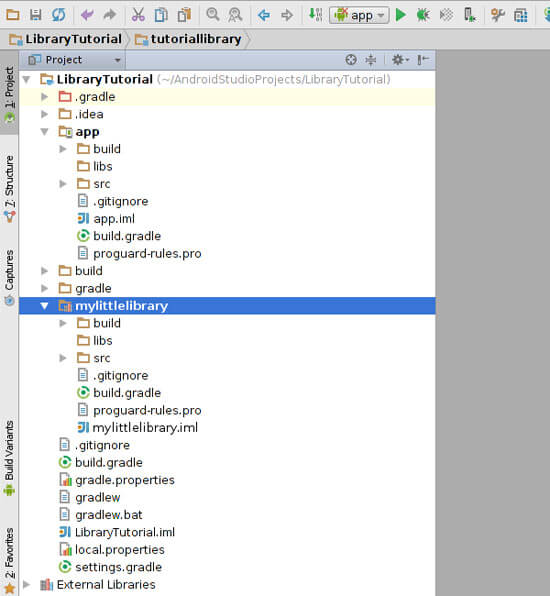Expand build folder under mylittlelibrary
This screenshot has width=550, height=596.
pyautogui.click(x=63, y=323)
